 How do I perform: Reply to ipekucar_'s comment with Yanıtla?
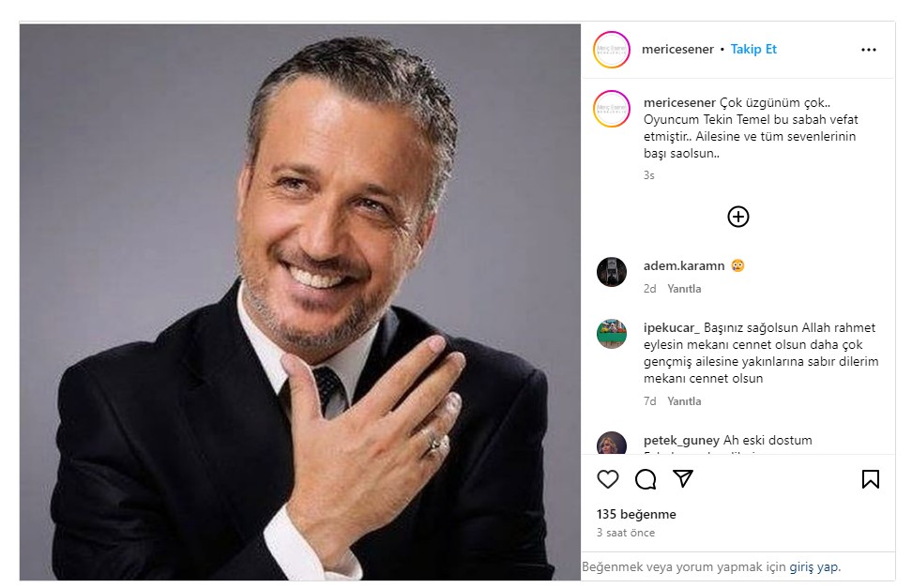coord(684,401)
